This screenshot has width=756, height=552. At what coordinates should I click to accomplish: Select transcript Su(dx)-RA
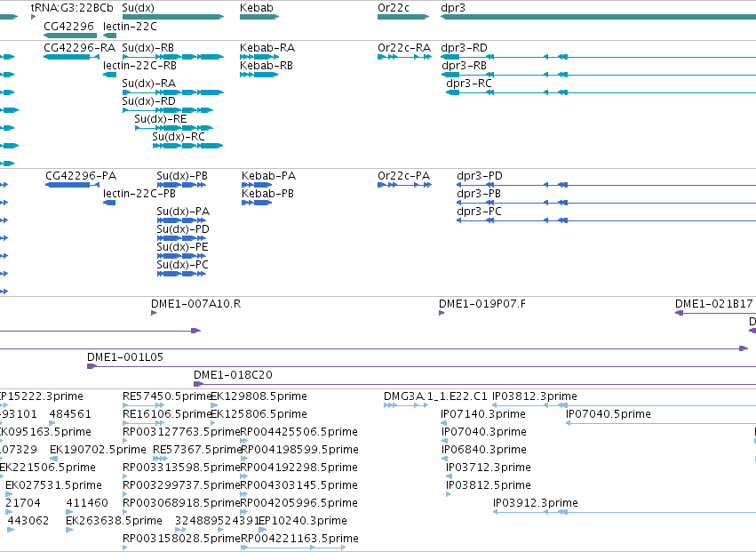tap(149, 84)
